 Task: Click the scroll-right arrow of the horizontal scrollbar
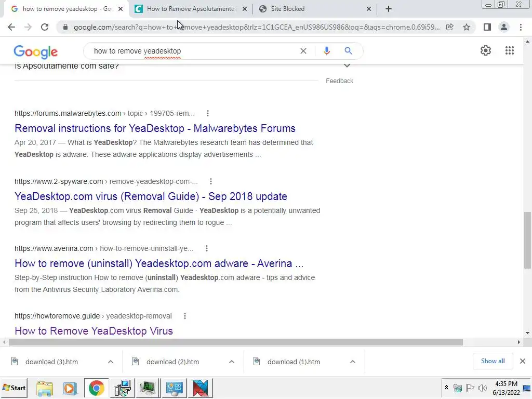519,342
